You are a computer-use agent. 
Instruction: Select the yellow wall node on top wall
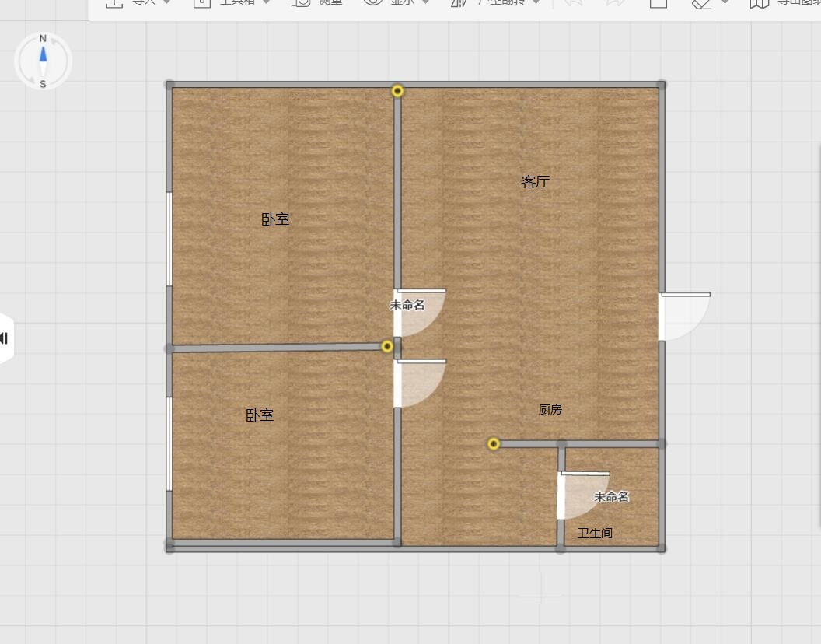click(x=397, y=91)
